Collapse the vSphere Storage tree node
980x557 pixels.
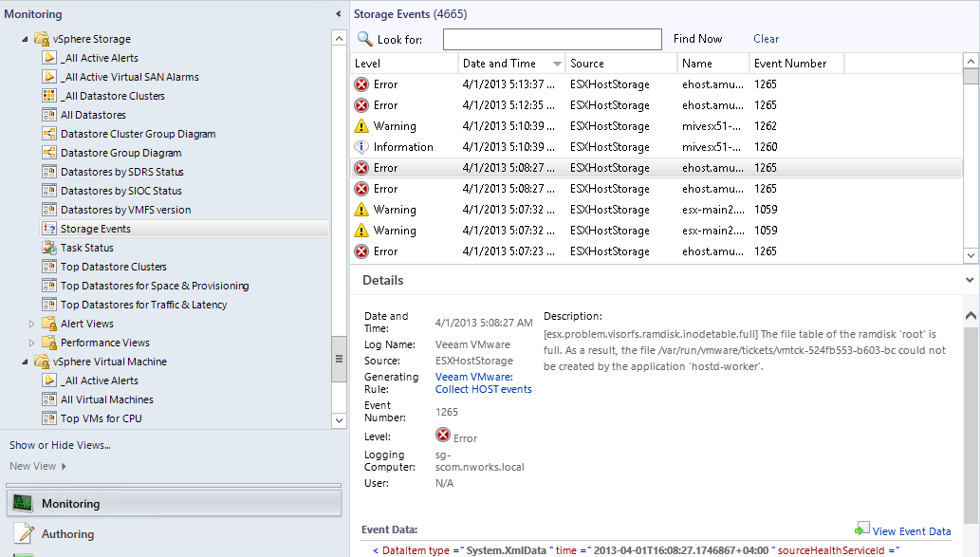click(25, 39)
